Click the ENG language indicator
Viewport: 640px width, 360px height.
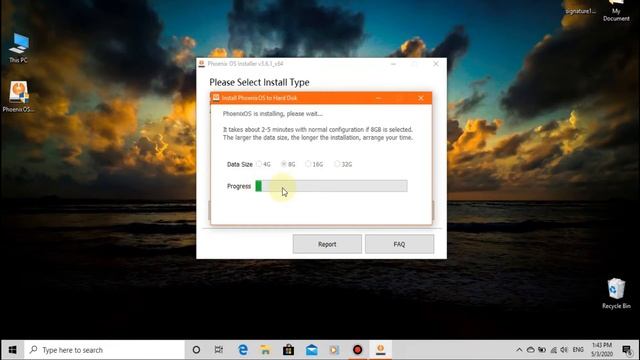tap(578, 350)
